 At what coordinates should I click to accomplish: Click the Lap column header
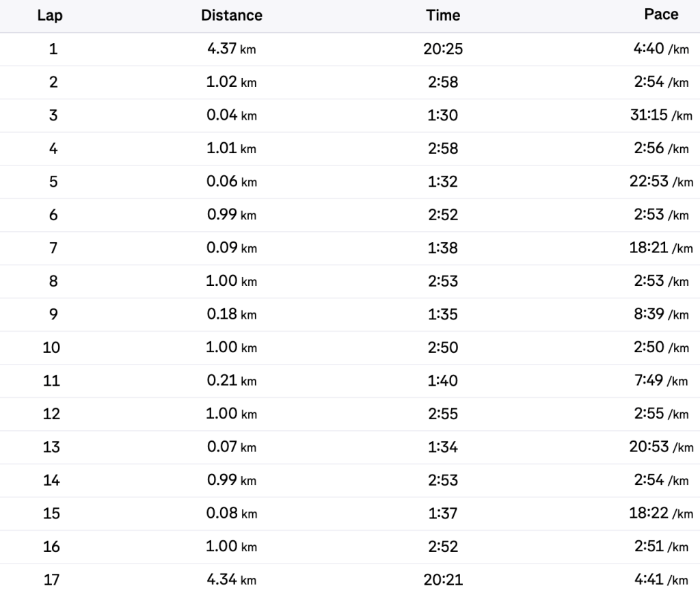coord(50,16)
